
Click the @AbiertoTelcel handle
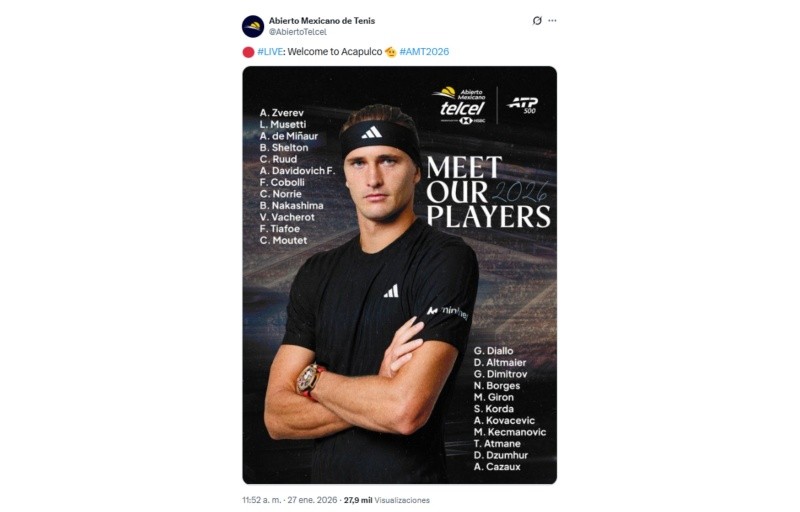pos(298,32)
